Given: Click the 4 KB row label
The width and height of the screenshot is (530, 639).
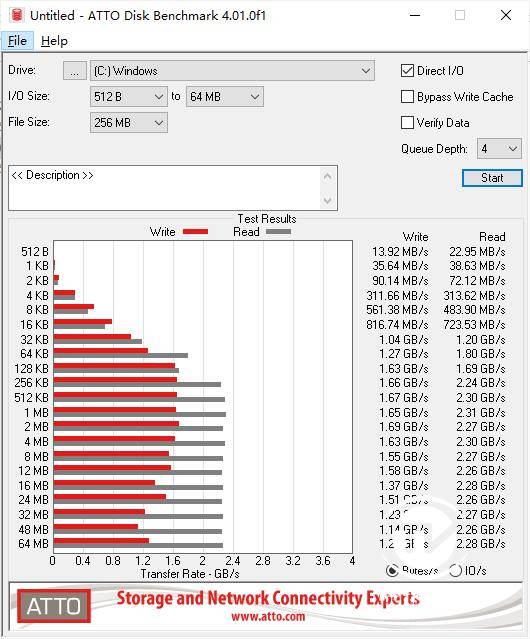Looking at the screenshot, I should click(37, 295).
